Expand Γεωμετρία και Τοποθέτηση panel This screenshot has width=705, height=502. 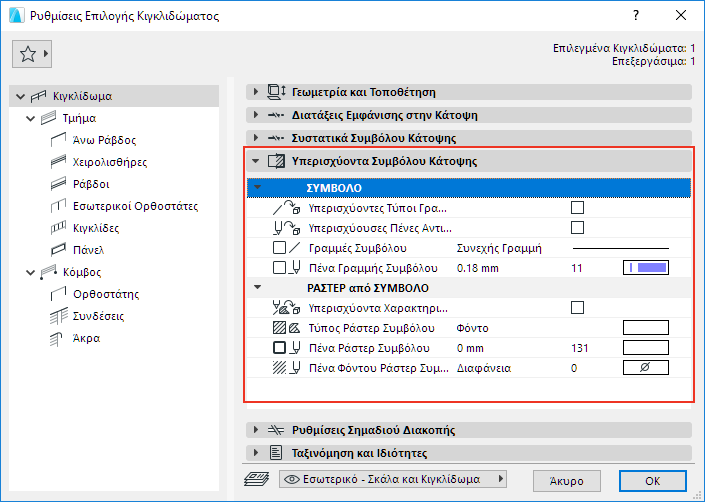coord(257,92)
